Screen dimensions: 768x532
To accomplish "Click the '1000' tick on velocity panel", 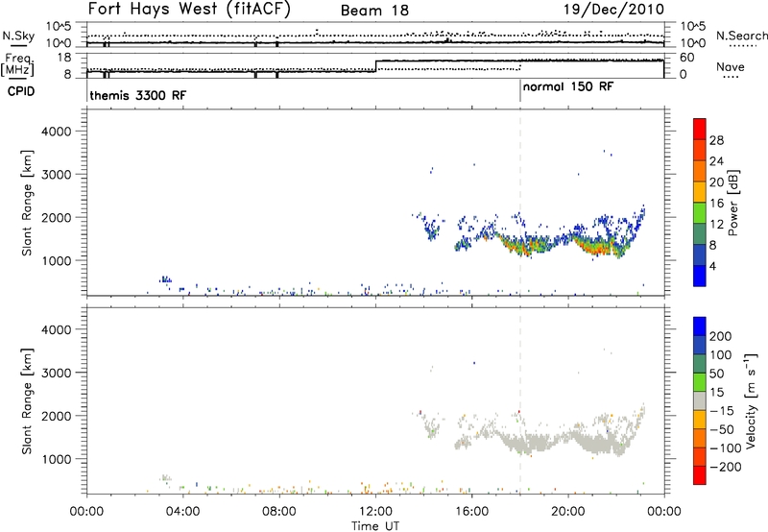I will pyautogui.click(x=57, y=459).
